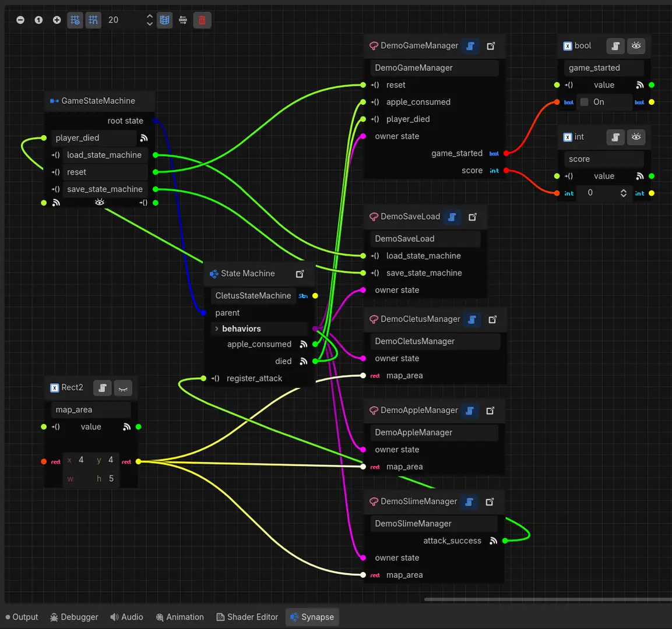Select the GameStateMachine node title
Screen dimensions: 672x629
click(x=98, y=101)
